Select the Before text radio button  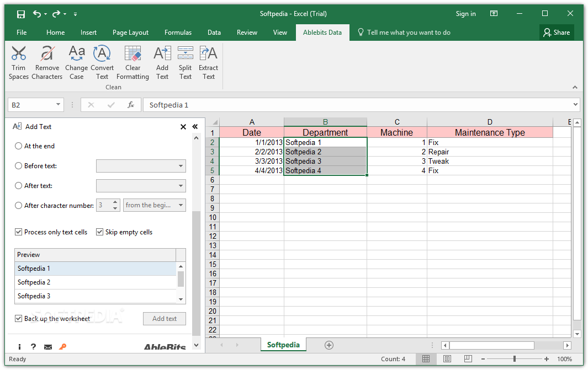[18, 166]
